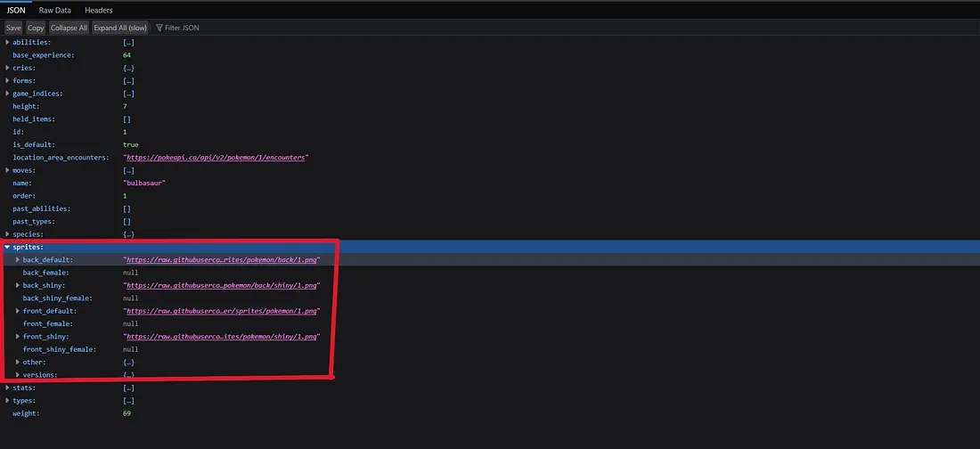Viewport: 980px width, 449px height.
Task: Expand the back_shiny entry arrow
Action: coord(18,285)
